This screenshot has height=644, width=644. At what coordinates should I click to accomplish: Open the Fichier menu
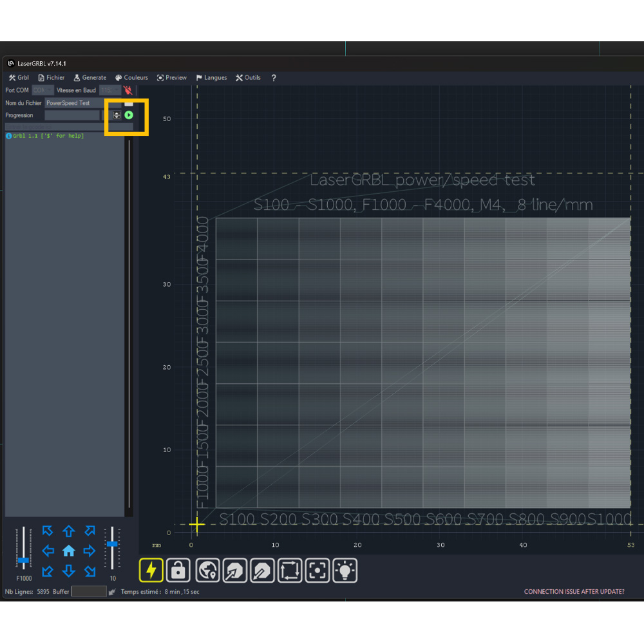52,78
